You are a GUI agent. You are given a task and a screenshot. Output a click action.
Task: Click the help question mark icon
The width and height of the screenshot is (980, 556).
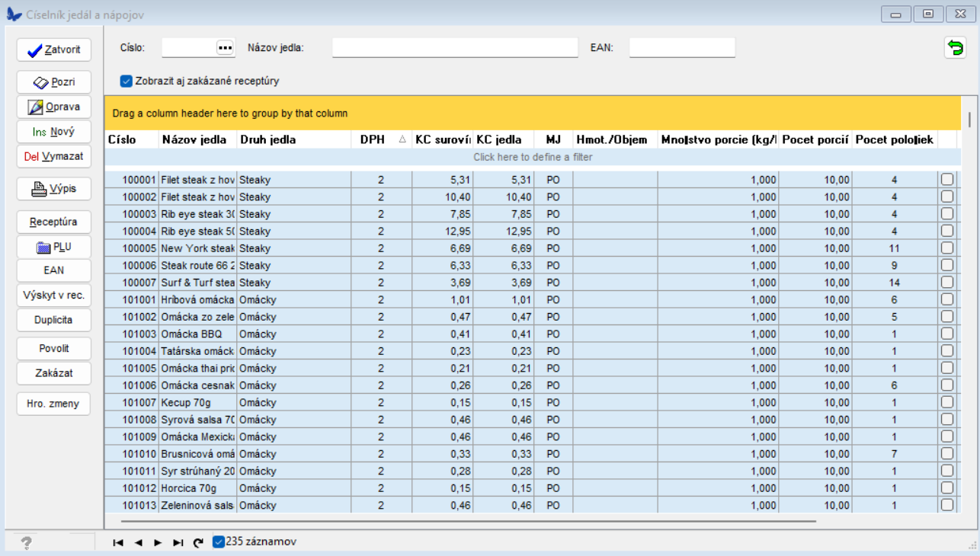pyautogui.click(x=26, y=542)
